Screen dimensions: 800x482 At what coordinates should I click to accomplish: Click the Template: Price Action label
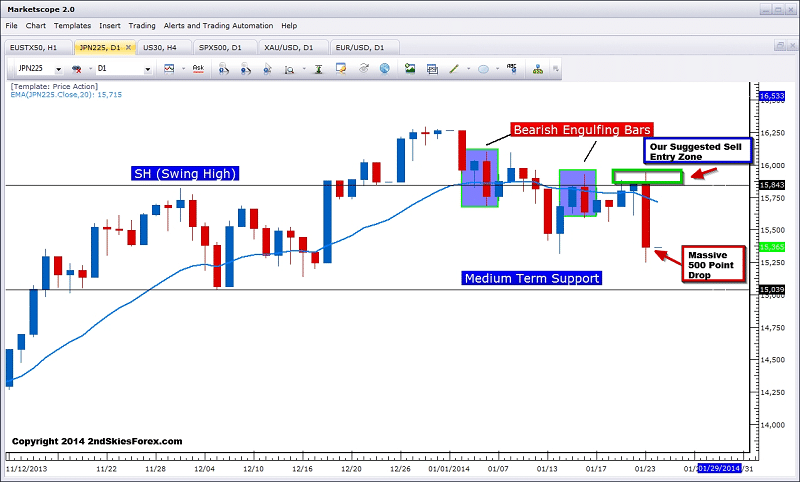coord(54,87)
